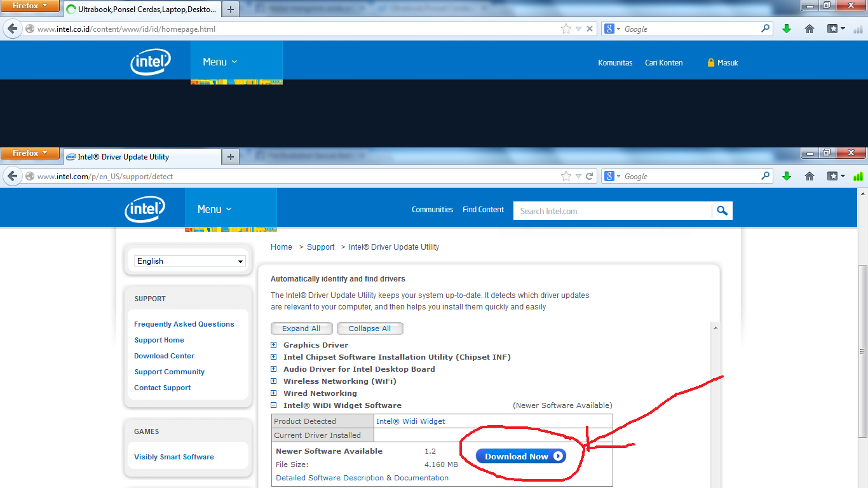Click Back arrow in lower Firefox window
This screenshot has height=488, width=868.
coord(12,176)
